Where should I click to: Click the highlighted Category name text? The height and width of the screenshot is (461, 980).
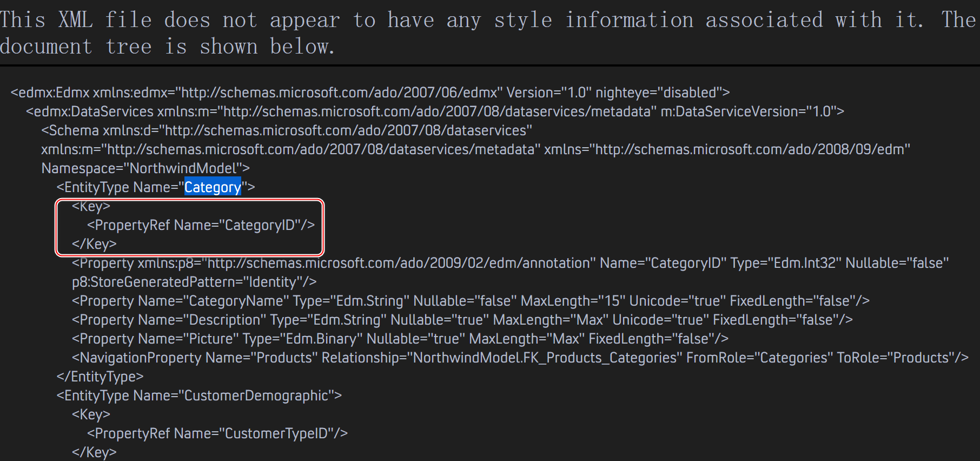pos(213,187)
